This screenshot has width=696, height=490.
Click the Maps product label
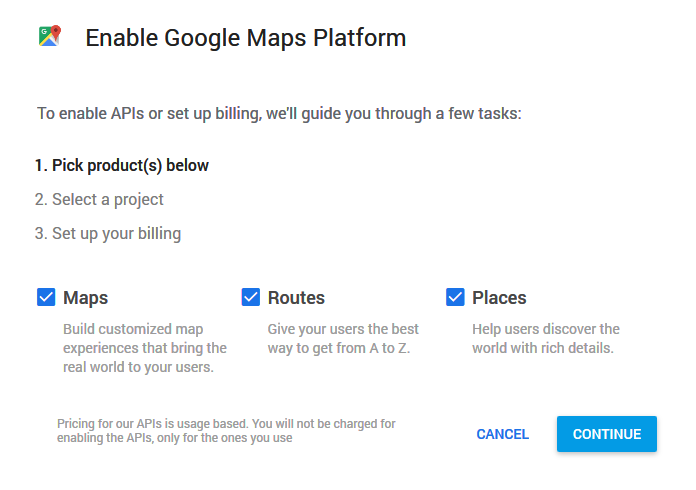pyautogui.click(x=86, y=298)
